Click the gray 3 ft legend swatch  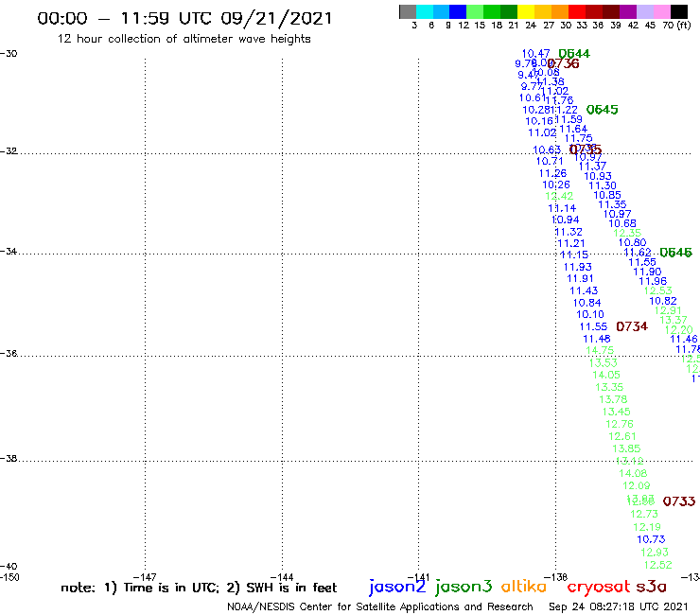408,11
